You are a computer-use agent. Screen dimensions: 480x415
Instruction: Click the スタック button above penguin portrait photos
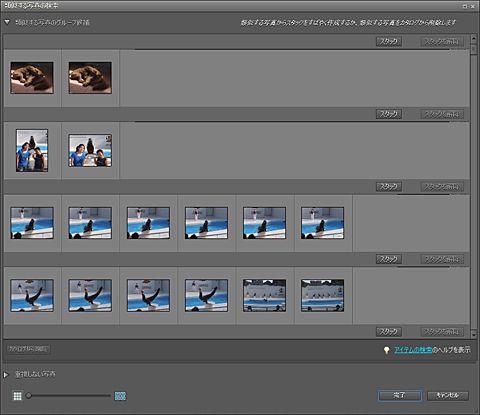(389, 114)
